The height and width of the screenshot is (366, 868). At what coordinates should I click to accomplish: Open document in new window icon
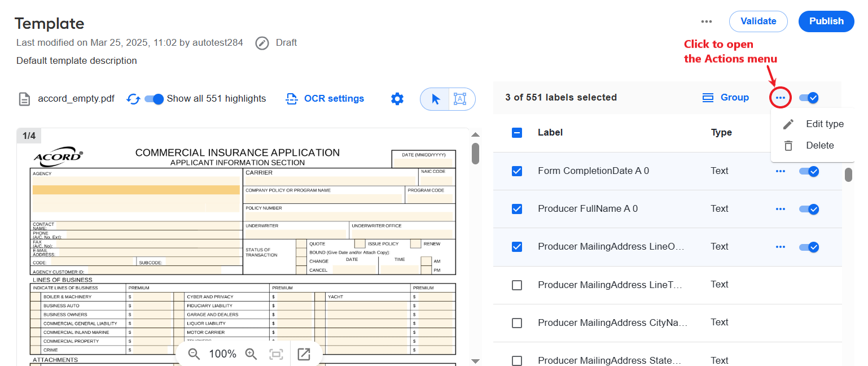304,354
